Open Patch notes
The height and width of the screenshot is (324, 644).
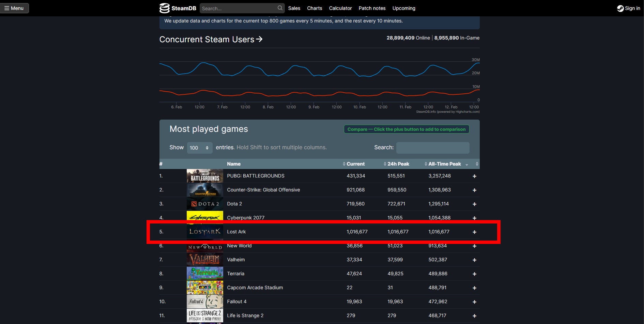[x=372, y=8]
